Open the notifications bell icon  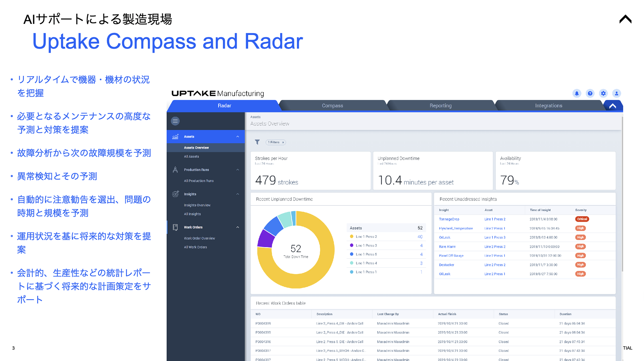(x=577, y=93)
